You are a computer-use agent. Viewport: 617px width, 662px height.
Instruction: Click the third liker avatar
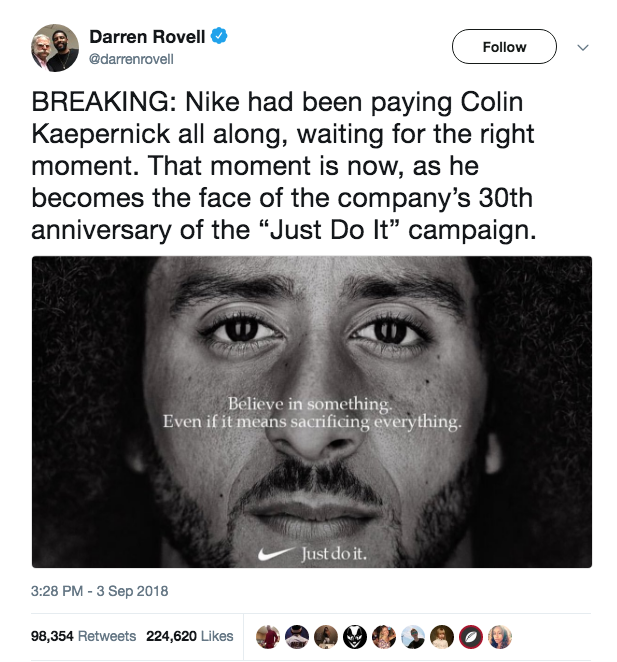coord(326,636)
